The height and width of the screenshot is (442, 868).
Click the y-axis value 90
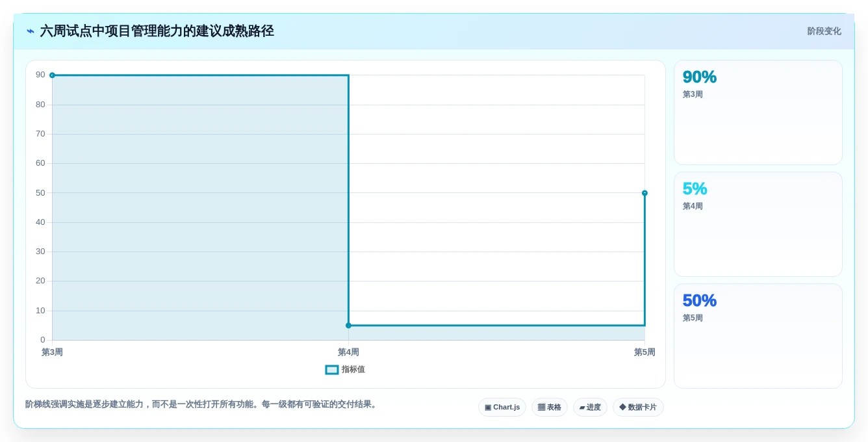pos(40,75)
